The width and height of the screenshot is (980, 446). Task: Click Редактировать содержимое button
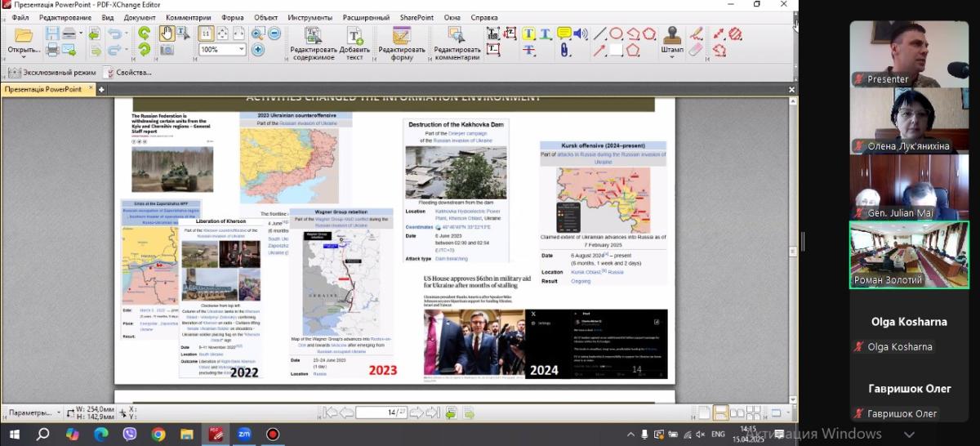click(x=313, y=42)
